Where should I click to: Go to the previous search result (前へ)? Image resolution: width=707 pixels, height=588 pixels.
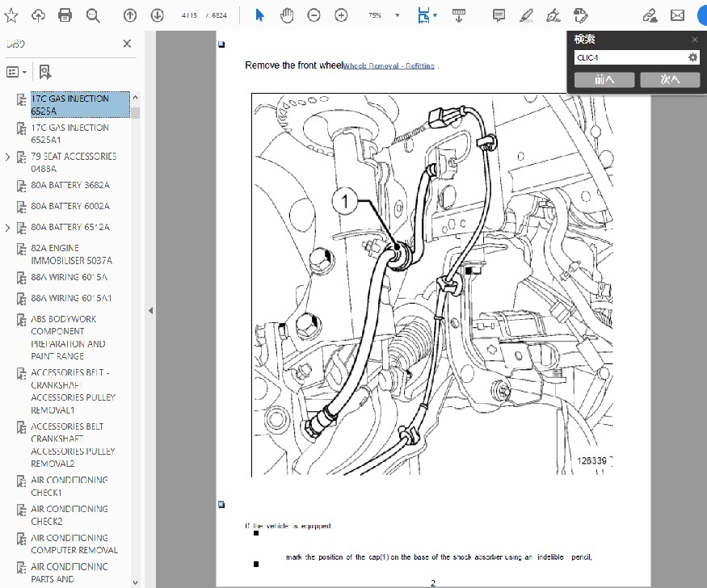click(x=604, y=80)
